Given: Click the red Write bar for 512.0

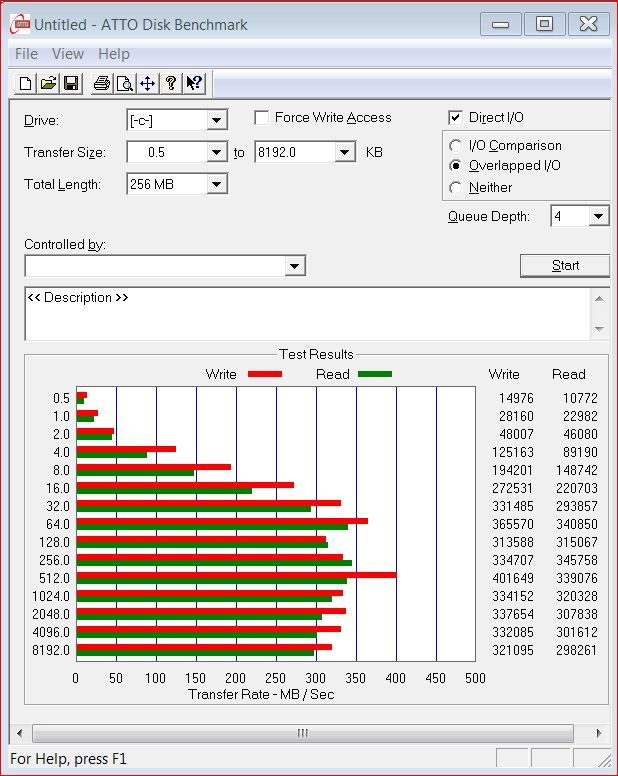Looking at the screenshot, I should (x=237, y=575).
